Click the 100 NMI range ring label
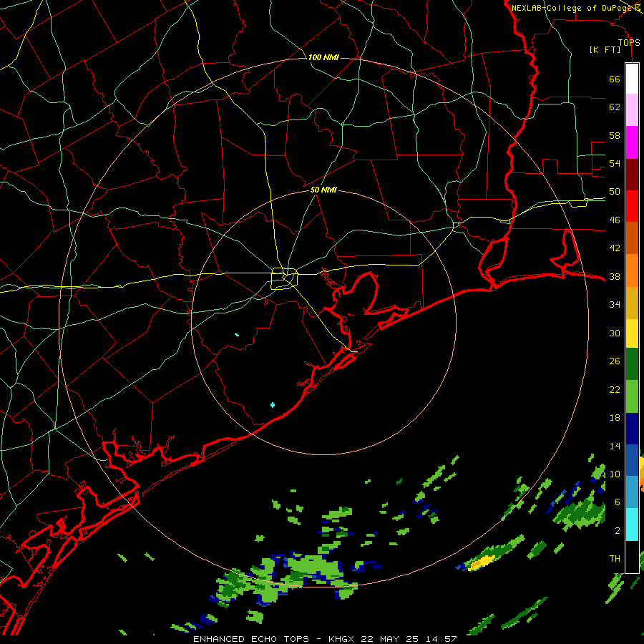 (x=323, y=57)
